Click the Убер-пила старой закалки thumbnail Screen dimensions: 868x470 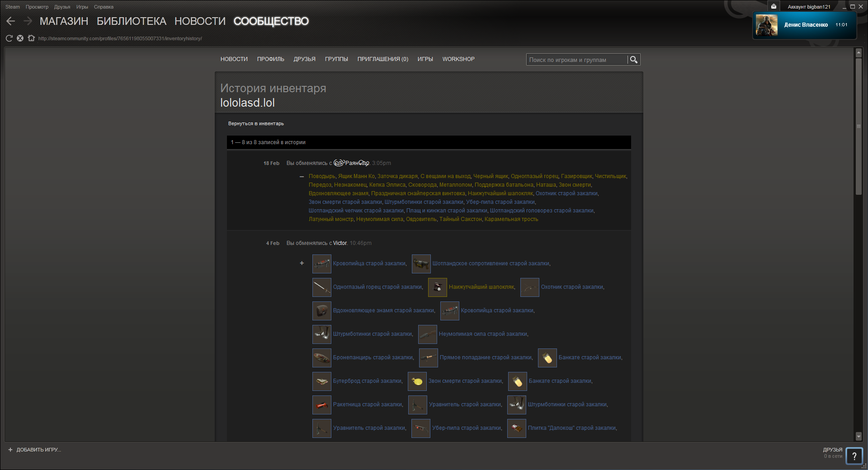tap(420, 428)
